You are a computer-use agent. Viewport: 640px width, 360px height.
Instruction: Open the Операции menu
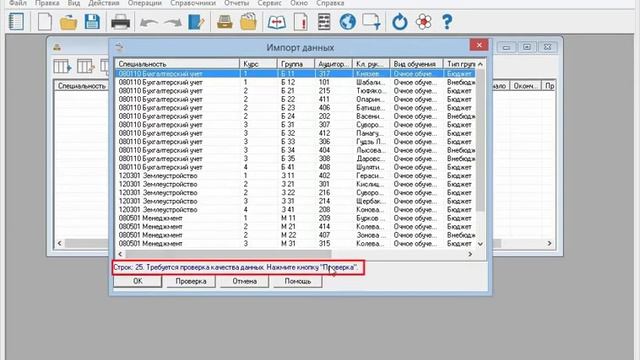144,3
